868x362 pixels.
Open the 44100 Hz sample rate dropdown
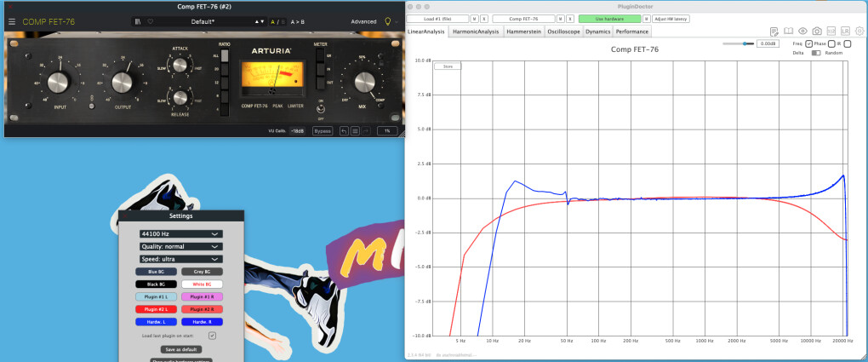coord(181,234)
